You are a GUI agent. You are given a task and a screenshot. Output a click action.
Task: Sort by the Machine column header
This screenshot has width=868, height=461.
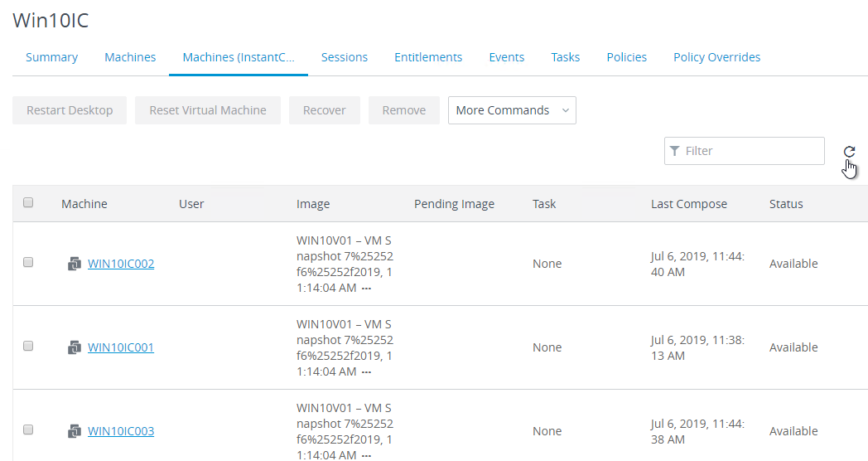(x=84, y=204)
